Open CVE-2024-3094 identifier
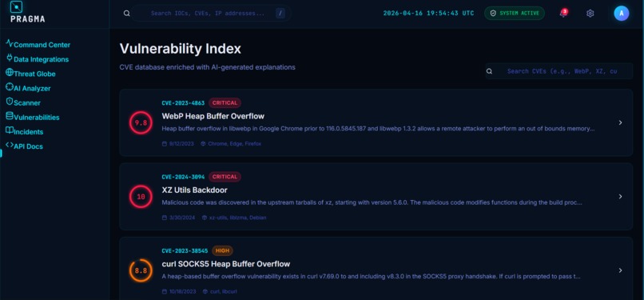The height and width of the screenshot is (300, 644). coord(183,177)
